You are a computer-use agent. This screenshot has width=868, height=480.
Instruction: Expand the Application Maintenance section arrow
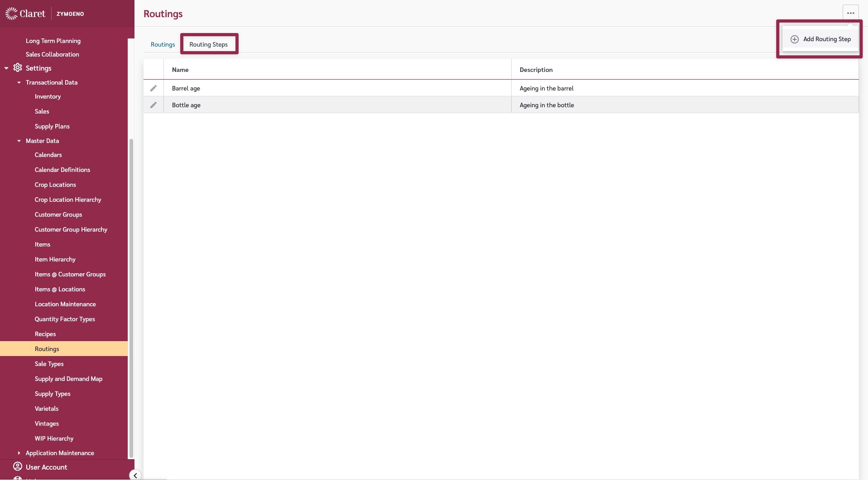coord(19,453)
